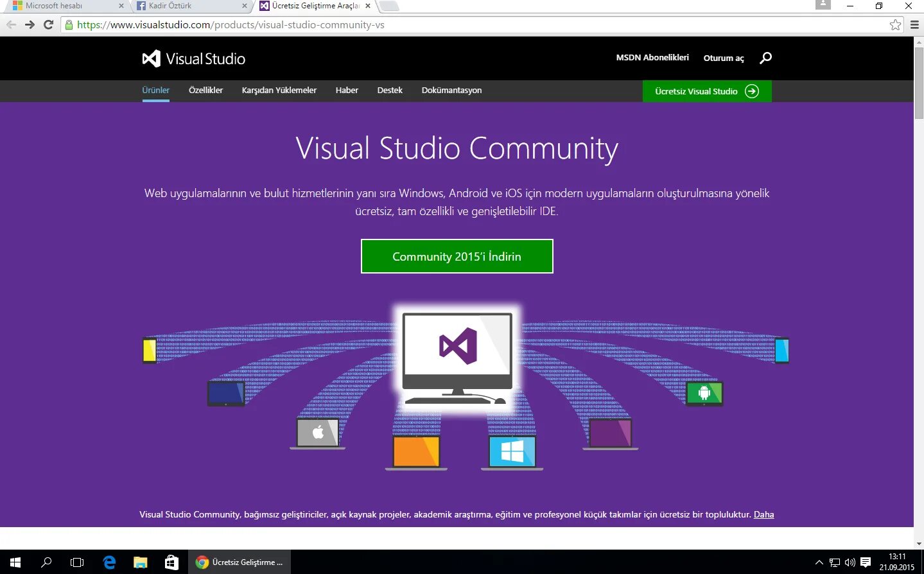Open the Destek menu item
Viewport: 924px width, 574px height.
(390, 91)
